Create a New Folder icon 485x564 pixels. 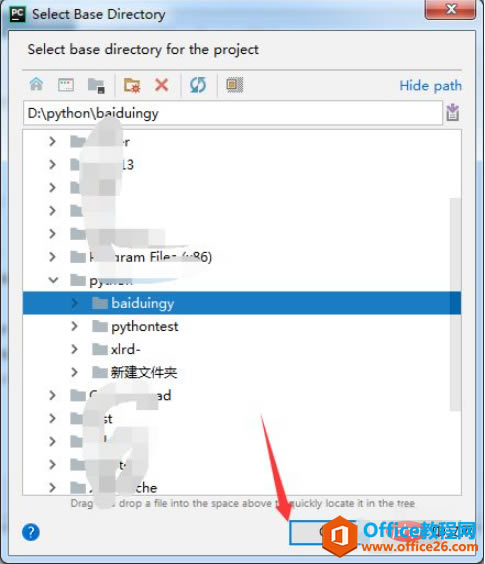pyautogui.click(x=132, y=86)
